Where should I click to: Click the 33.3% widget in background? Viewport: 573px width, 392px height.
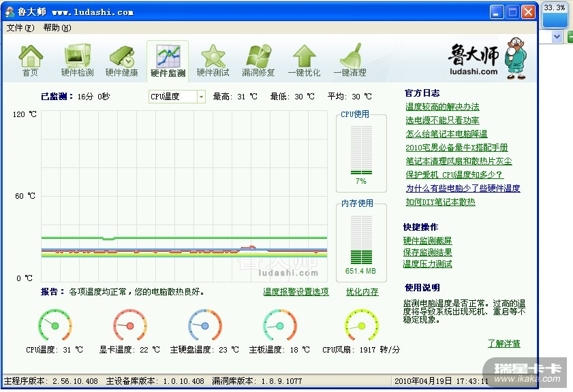(x=555, y=16)
